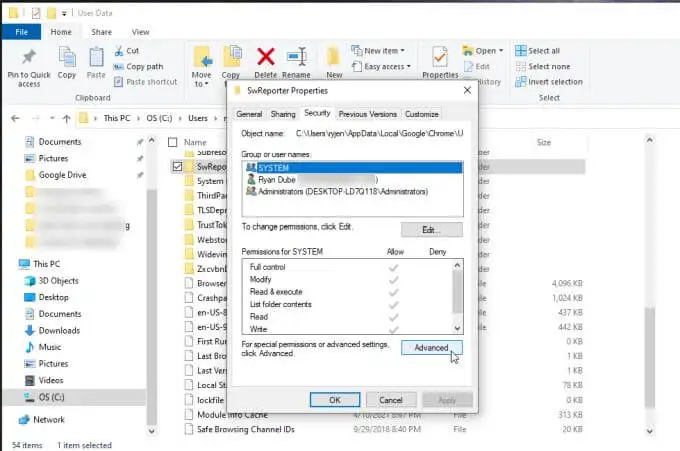Click the Paste ribbon icon
The height and width of the screenshot is (451, 680).
(96, 57)
